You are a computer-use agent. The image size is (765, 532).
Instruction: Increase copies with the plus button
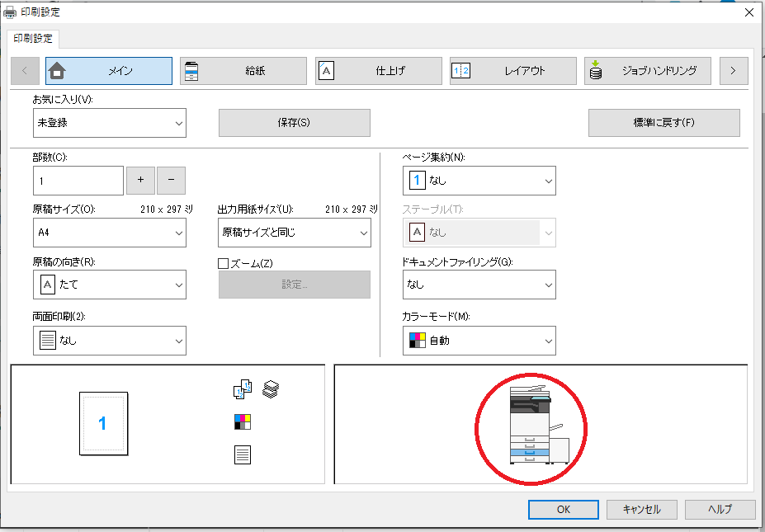tap(140, 180)
